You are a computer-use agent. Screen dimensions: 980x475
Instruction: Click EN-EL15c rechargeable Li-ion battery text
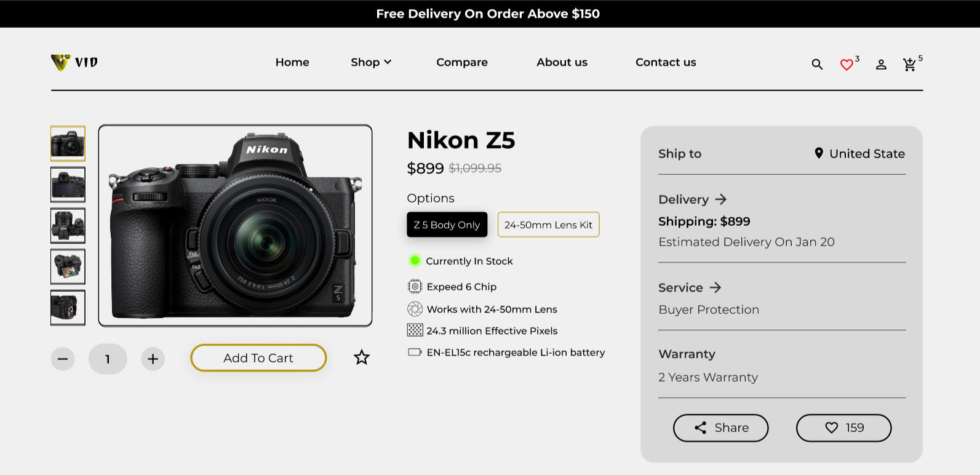[x=516, y=352]
